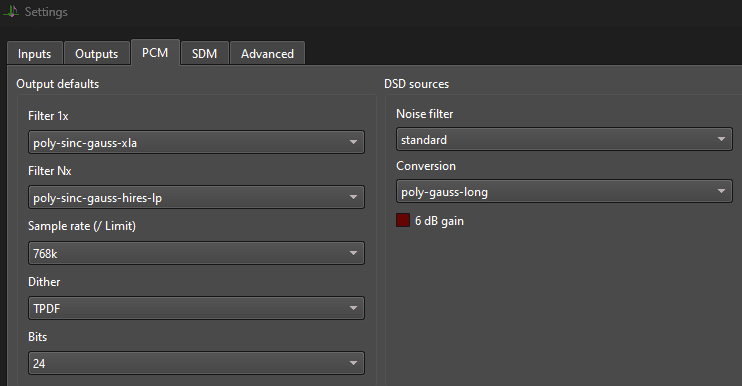Click the arrow on the Dither combo box

point(353,308)
